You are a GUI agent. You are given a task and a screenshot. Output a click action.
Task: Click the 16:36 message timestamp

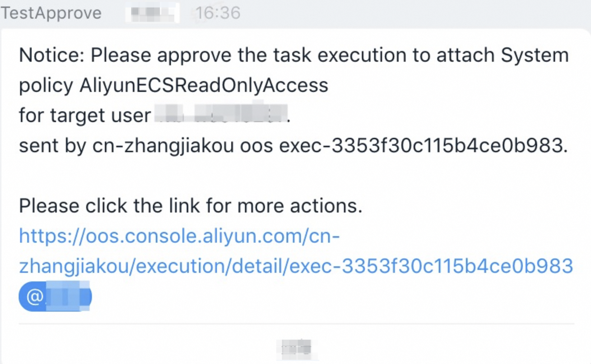coord(218,13)
